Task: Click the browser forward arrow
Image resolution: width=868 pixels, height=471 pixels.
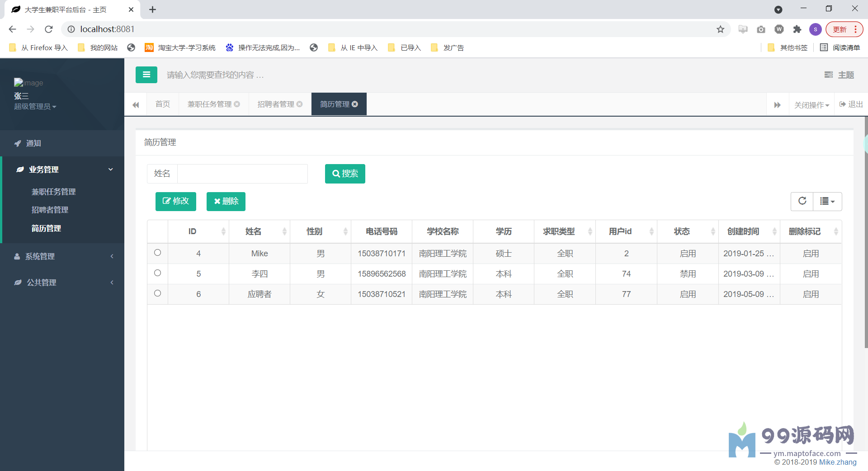Action: pos(30,29)
